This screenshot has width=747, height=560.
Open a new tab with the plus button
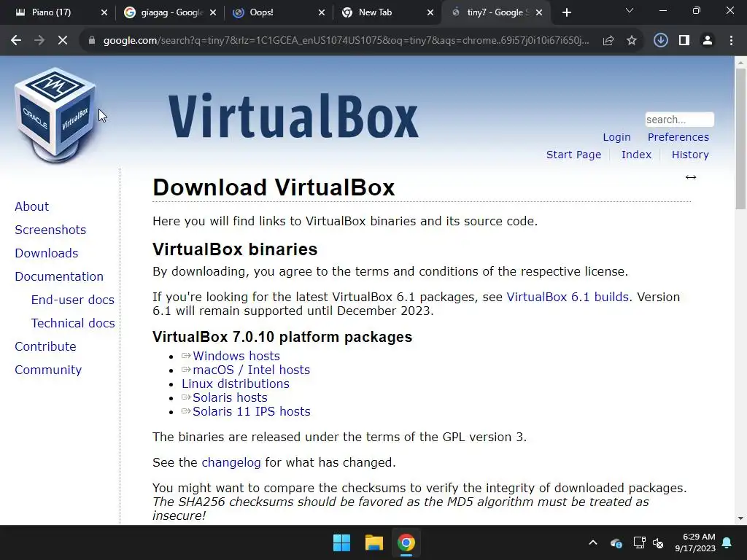(566, 13)
